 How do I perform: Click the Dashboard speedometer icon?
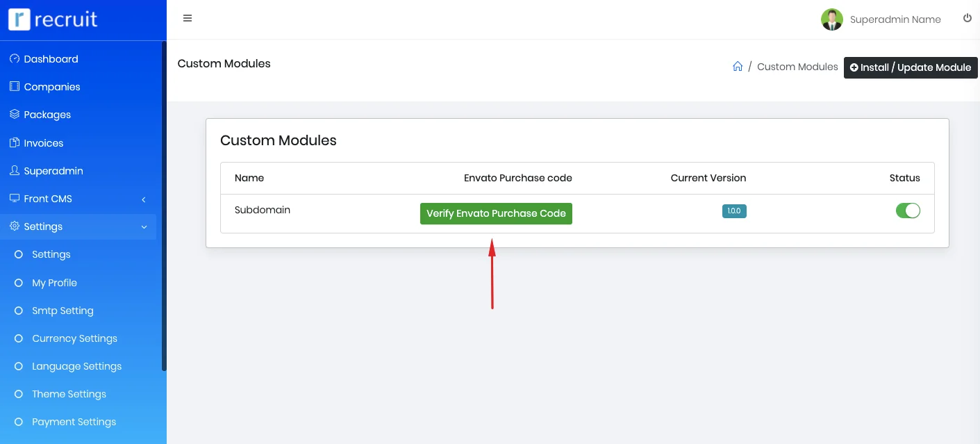(15, 59)
